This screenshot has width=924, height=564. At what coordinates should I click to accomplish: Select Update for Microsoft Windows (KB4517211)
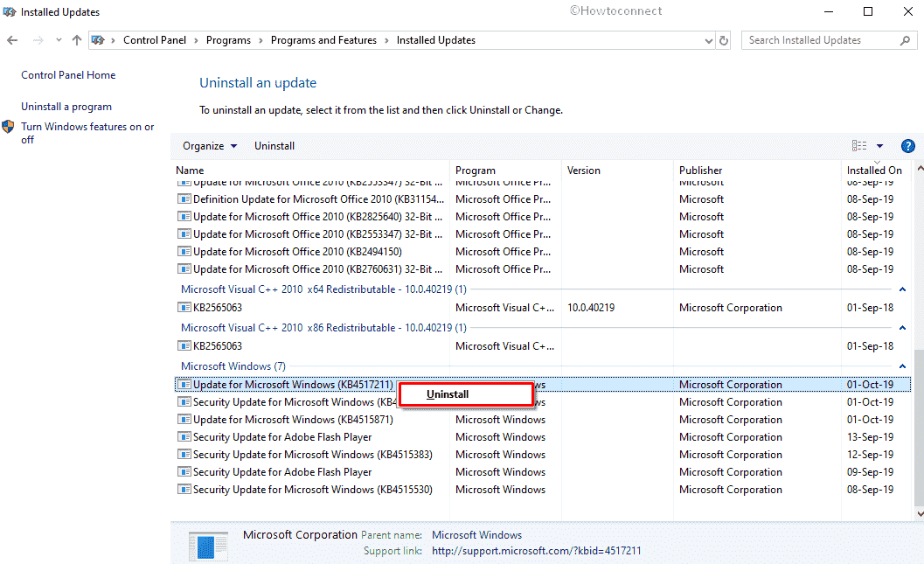click(543, 384)
